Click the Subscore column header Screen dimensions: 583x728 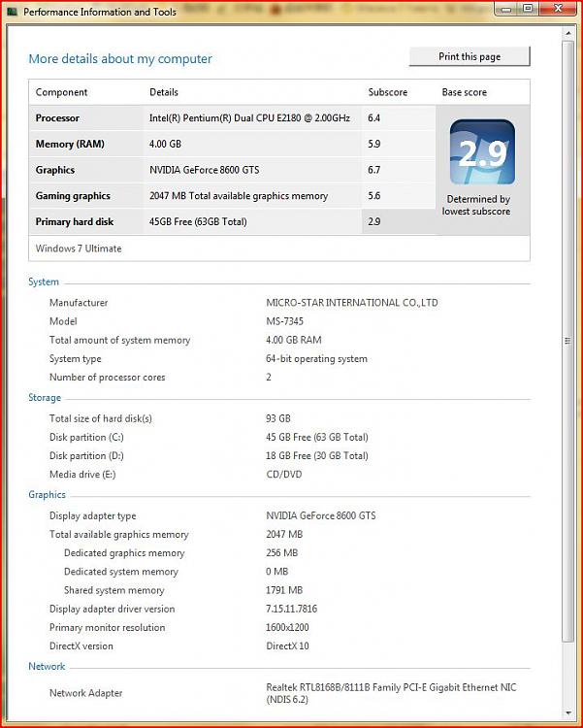pos(388,92)
